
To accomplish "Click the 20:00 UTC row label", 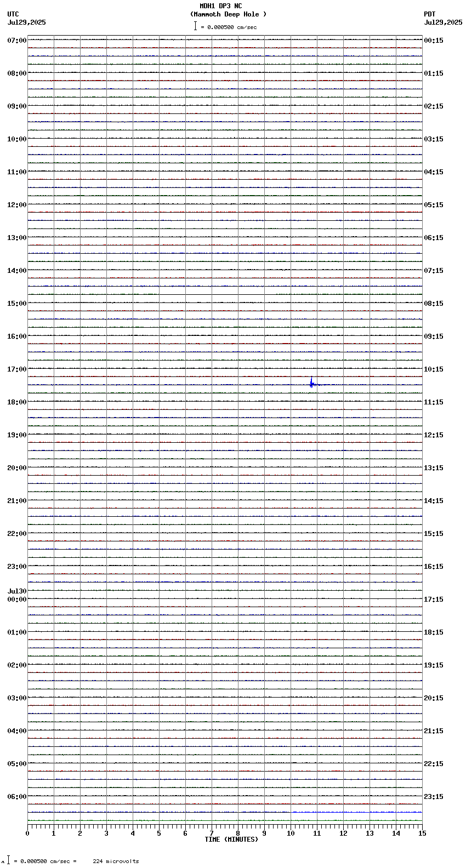I will point(17,468).
